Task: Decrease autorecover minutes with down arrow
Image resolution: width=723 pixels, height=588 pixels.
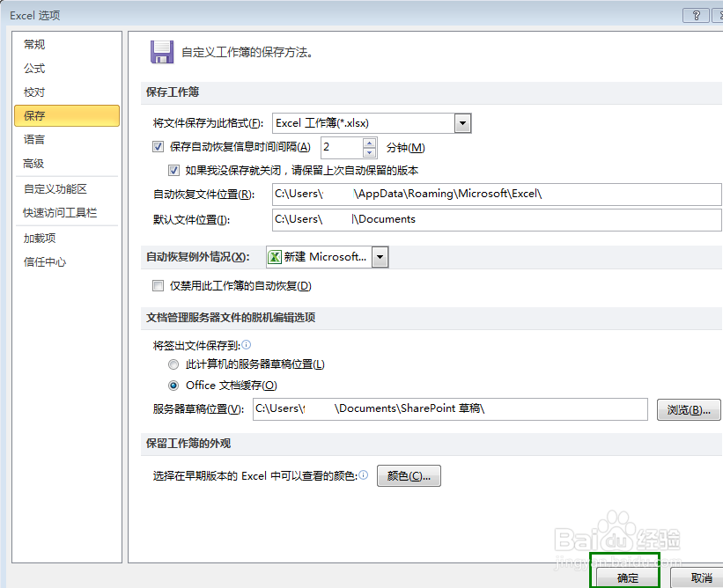Action: (x=369, y=152)
